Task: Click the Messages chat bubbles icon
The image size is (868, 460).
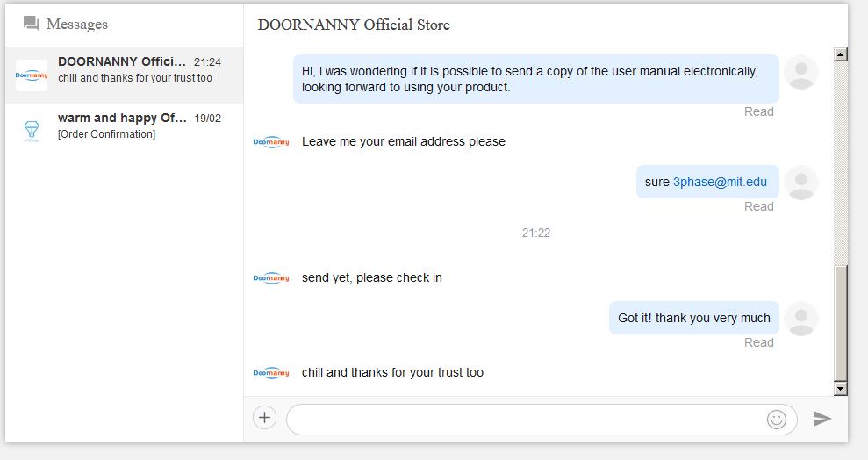Action: point(32,24)
